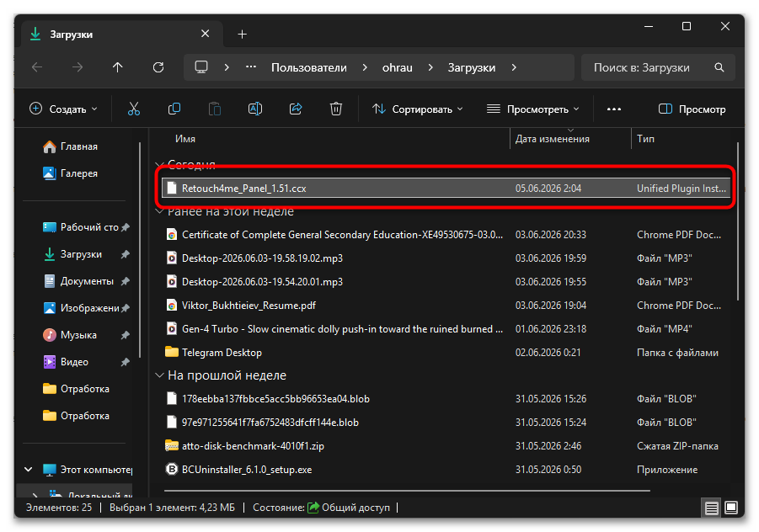Click the BCUninstaller setup exe icon
Image resolution: width=759 pixels, height=532 pixels.
coord(171,469)
